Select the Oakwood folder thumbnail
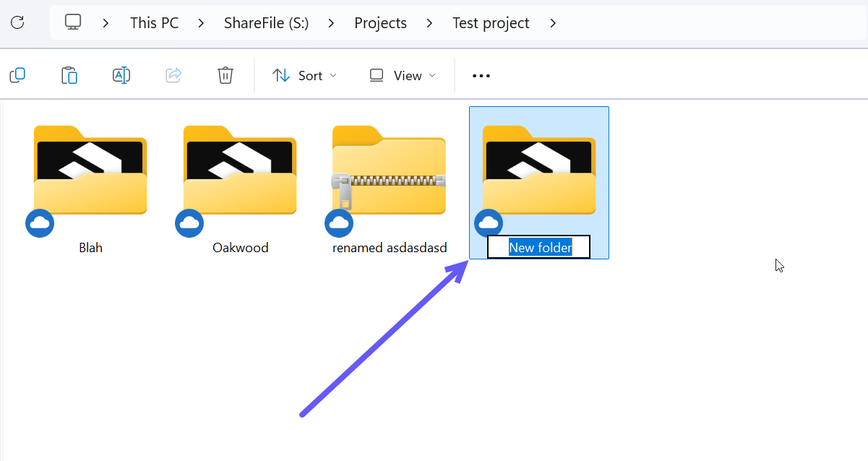This screenshot has height=461, width=868. 240,171
